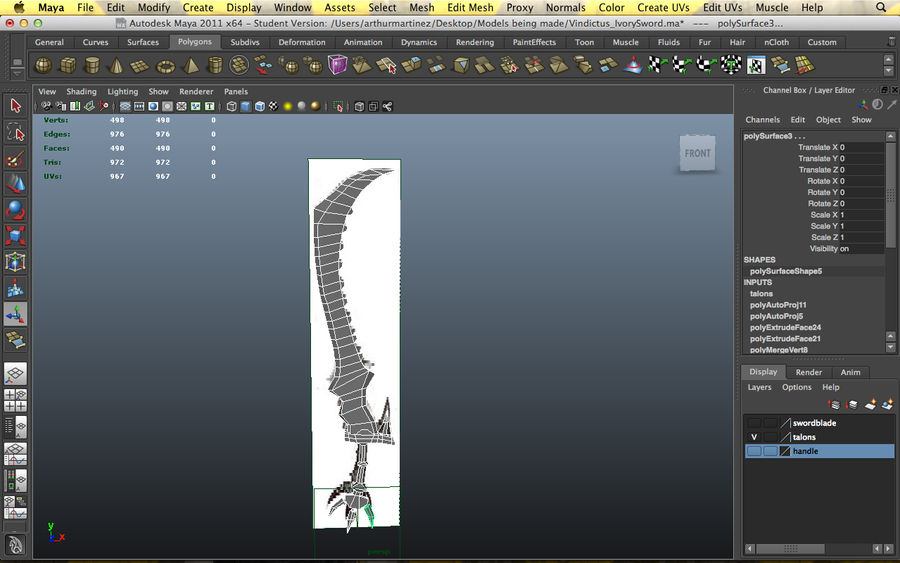Open the viewport Lighting menu

coord(122,91)
